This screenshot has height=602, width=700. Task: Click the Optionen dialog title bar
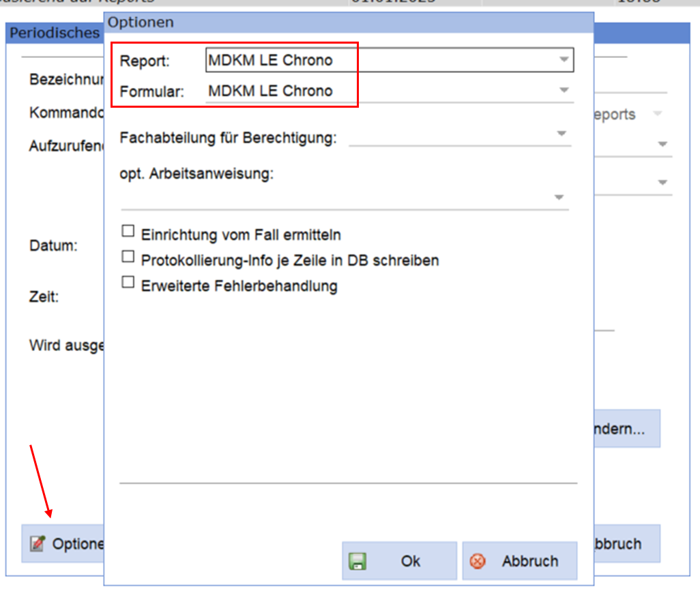pos(349,22)
